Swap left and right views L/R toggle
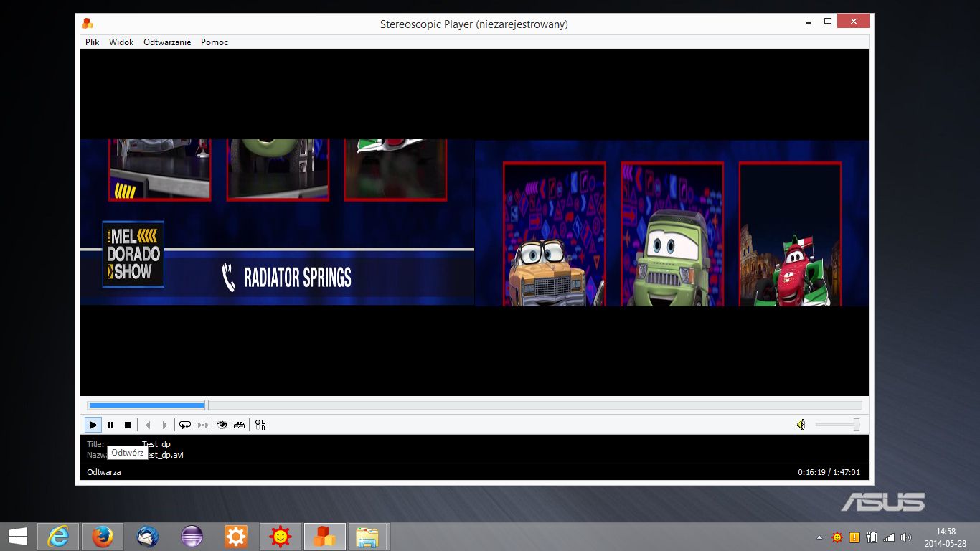The image size is (980, 551). pos(260,425)
